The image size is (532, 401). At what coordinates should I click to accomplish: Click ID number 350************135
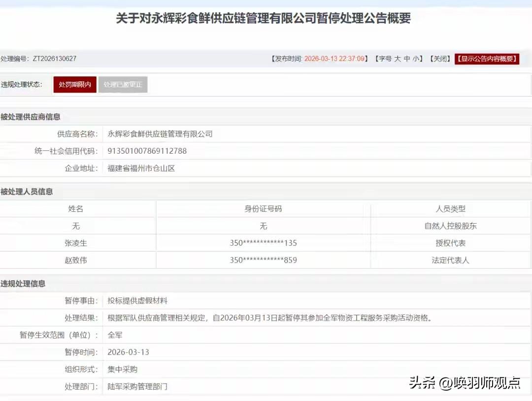pyautogui.click(x=263, y=243)
